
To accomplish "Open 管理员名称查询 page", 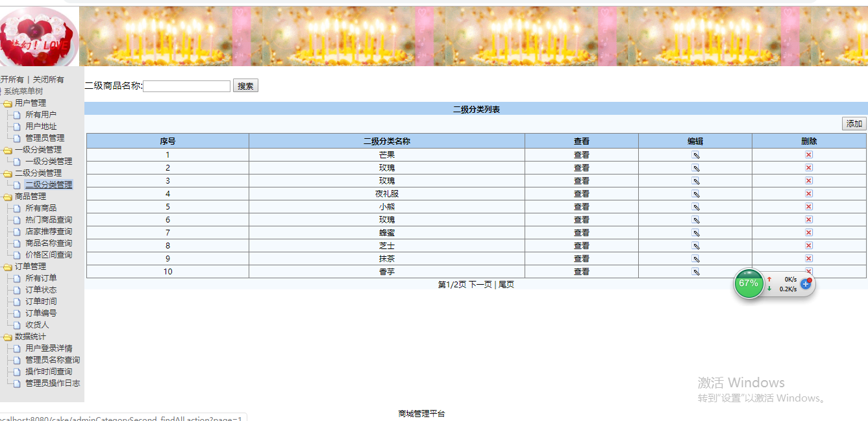I will [x=53, y=360].
